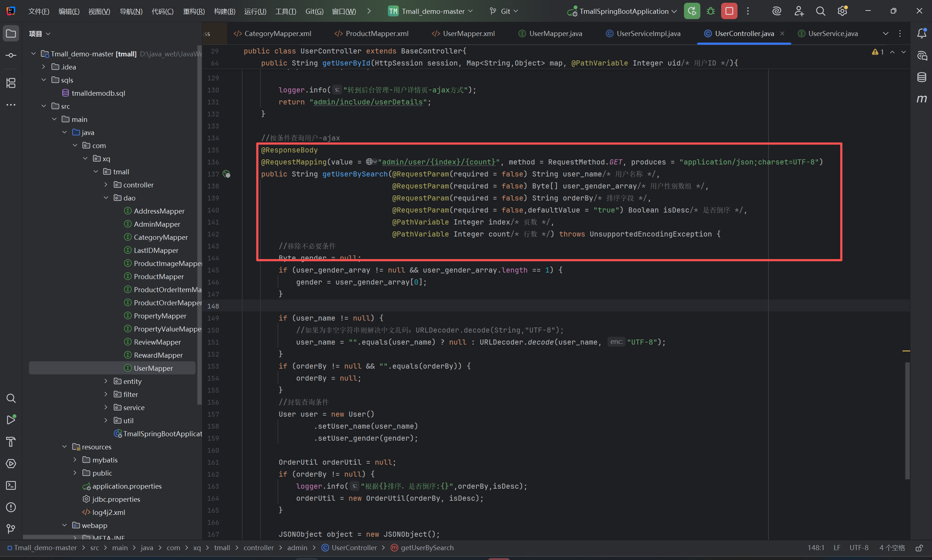This screenshot has height=560, width=932.
Task: Toggle read-only lock in status bar
Action: point(919,548)
